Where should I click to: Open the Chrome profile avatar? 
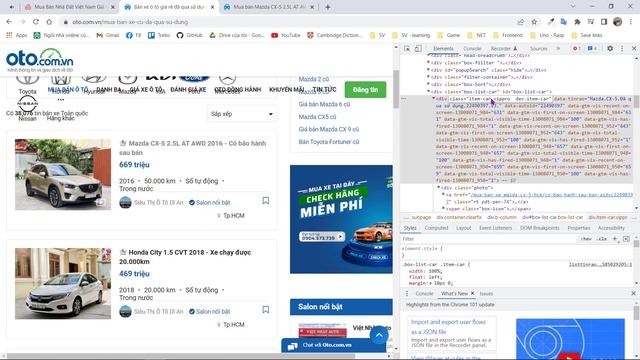(x=618, y=22)
